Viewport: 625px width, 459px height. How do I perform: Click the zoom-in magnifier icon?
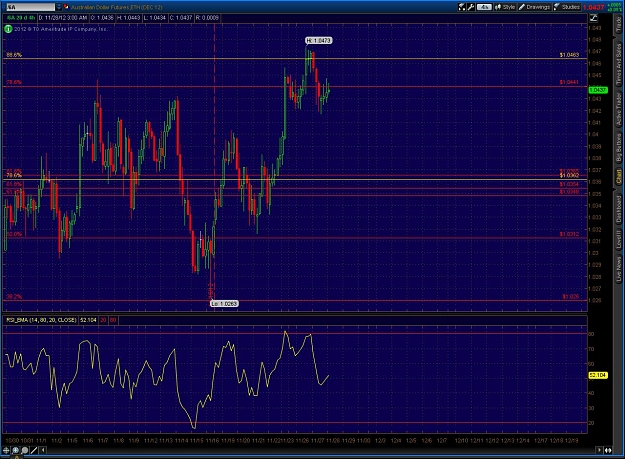[x=16, y=450]
